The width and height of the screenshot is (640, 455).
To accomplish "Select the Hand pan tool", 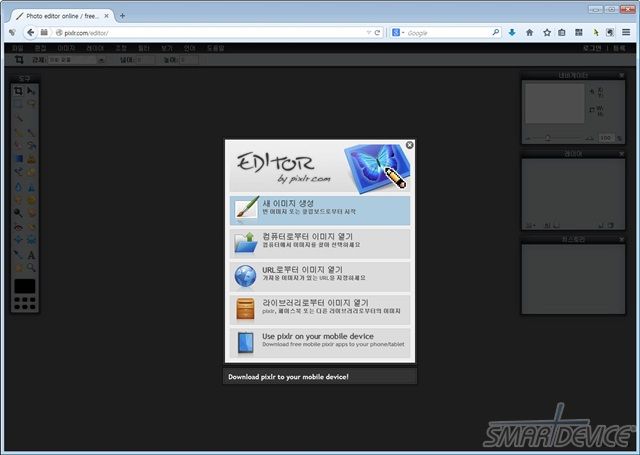I will tap(18, 268).
